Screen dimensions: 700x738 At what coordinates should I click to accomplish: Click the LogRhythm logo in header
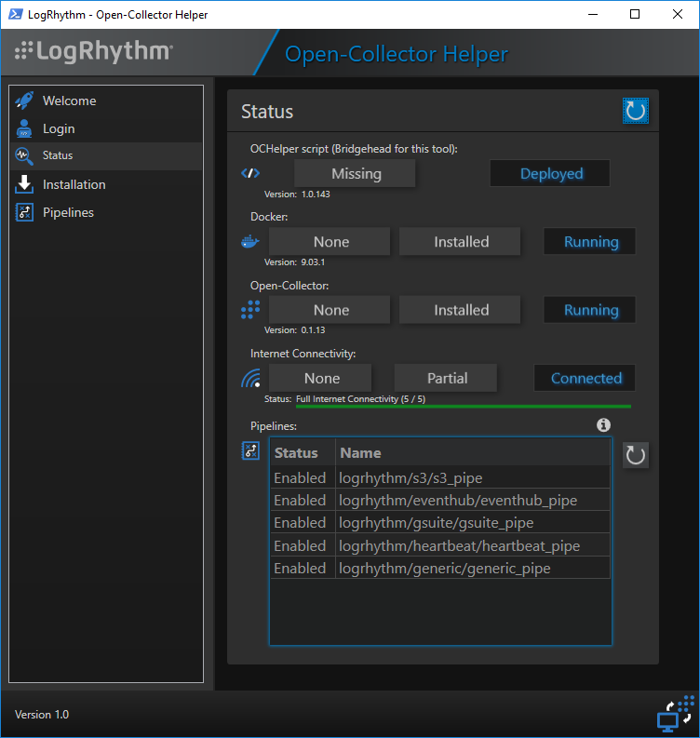click(94, 51)
